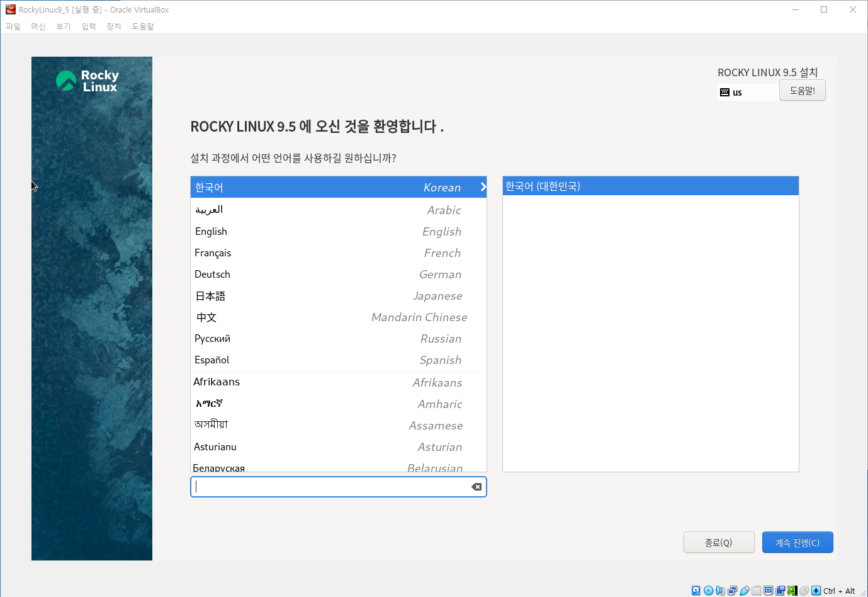The image size is (868, 597).
Task: Click the network adapters status icon
Action: [x=732, y=591]
